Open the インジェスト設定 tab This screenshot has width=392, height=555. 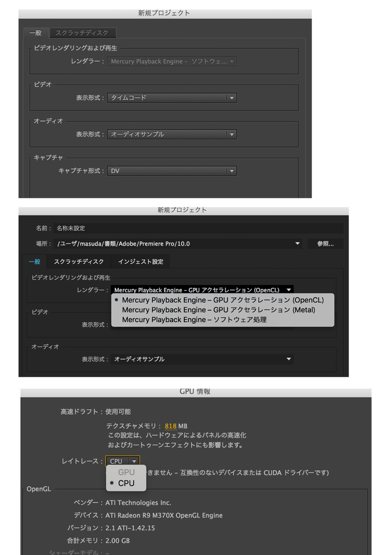(x=140, y=262)
